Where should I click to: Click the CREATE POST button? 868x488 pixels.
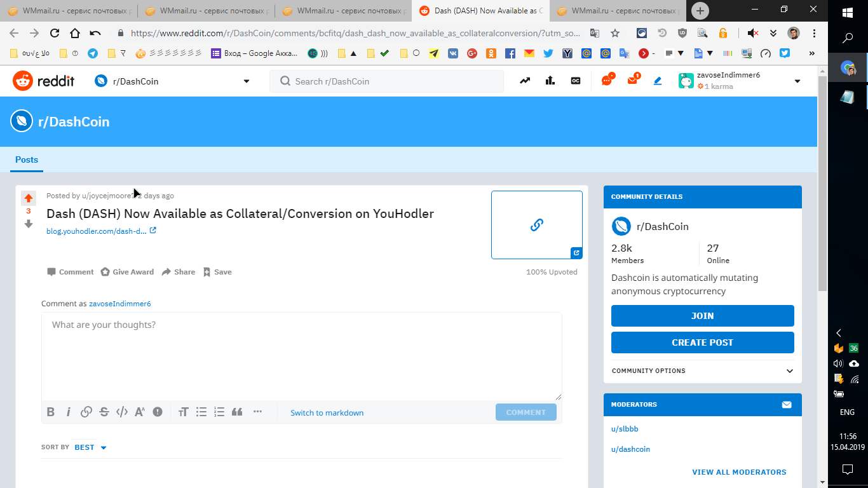click(703, 342)
